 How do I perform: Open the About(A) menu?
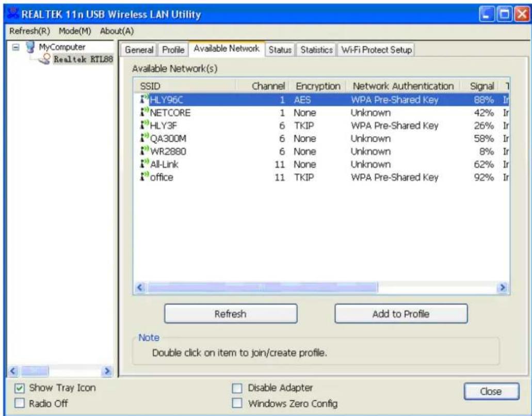(117, 31)
